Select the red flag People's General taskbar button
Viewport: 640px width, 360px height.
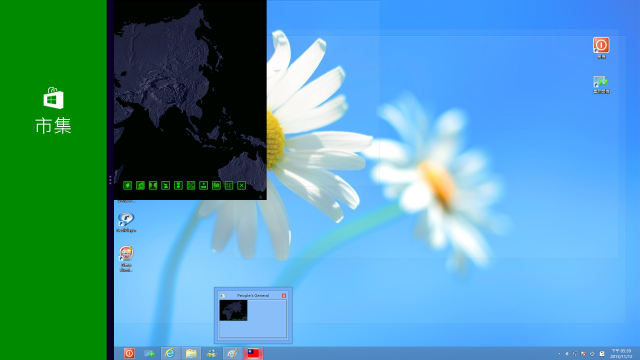point(253,353)
